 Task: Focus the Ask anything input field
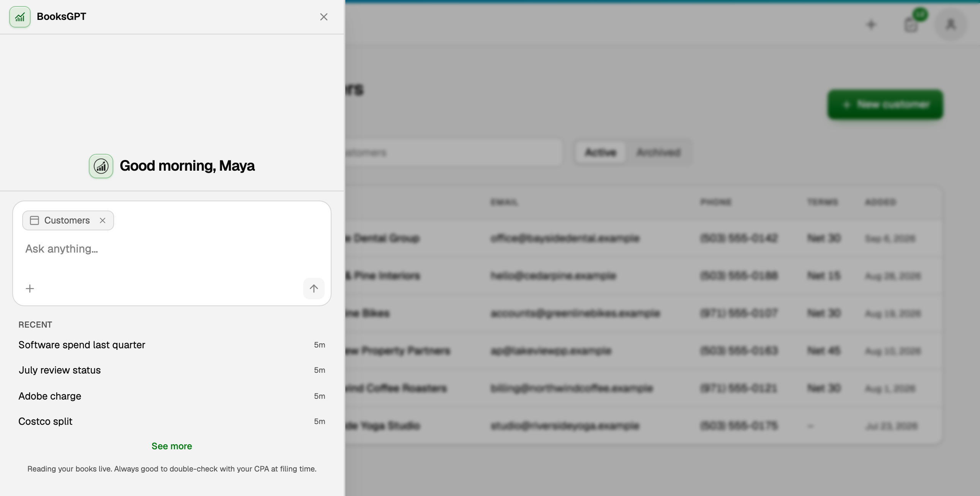click(x=171, y=249)
